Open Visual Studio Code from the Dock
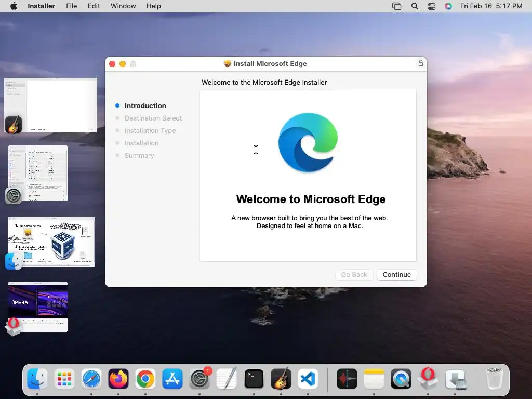532x399 pixels. pos(308,379)
